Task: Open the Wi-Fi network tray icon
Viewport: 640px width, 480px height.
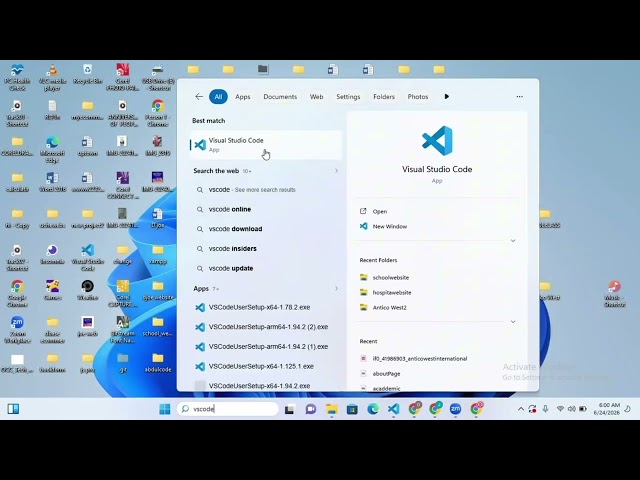Action: click(x=560, y=409)
